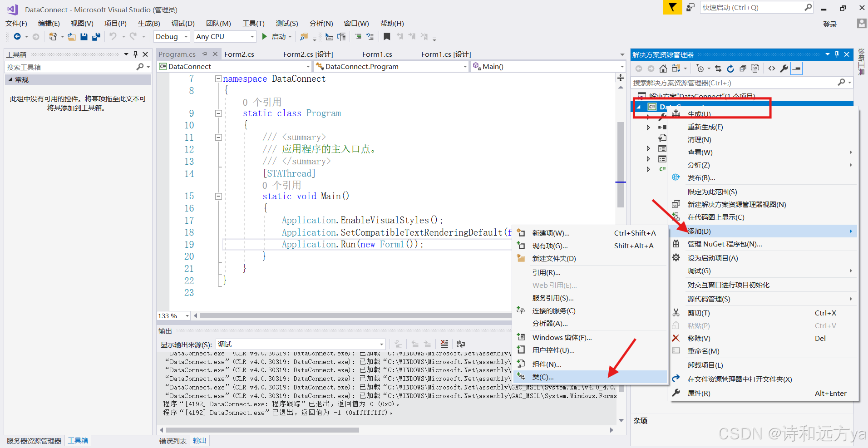Click the show all files icon
This screenshot has height=448, width=868.
pos(755,69)
